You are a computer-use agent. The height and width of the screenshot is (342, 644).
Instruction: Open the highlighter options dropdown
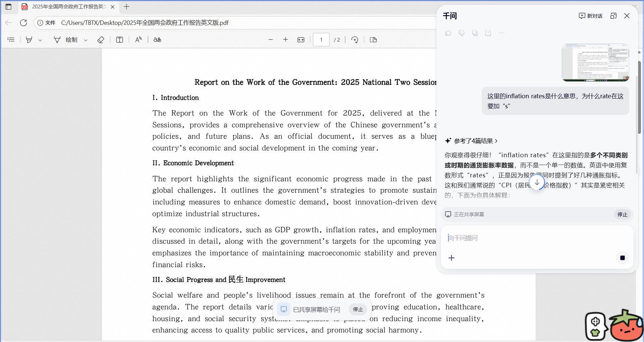40,40
